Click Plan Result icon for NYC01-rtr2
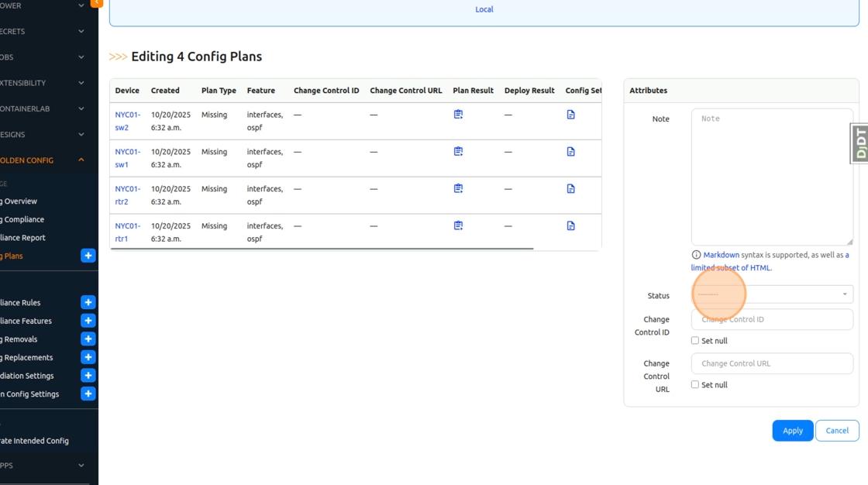 tap(458, 188)
